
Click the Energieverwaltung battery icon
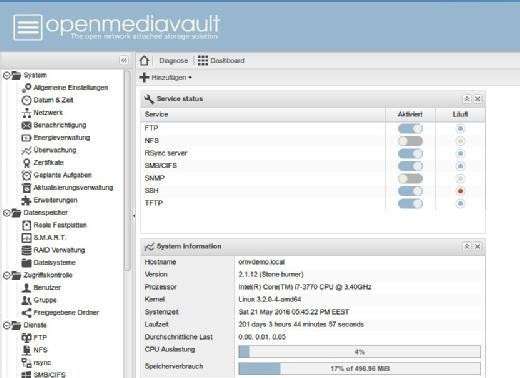pyautogui.click(x=26, y=138)
